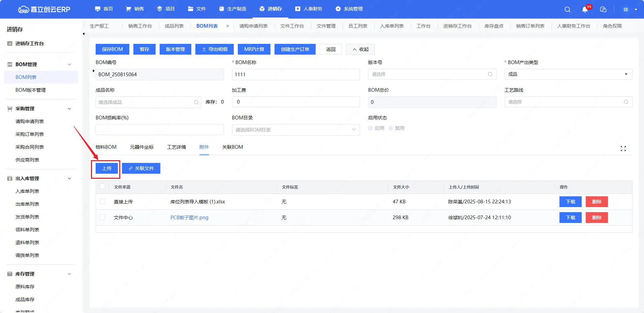Open the PCB板子图片.png file link

189,218
